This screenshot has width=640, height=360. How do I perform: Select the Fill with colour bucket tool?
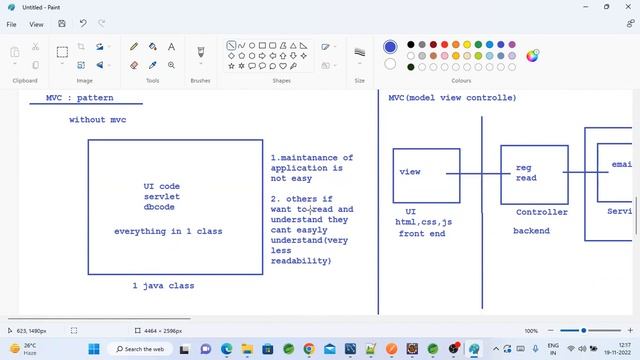click(153, 47)
